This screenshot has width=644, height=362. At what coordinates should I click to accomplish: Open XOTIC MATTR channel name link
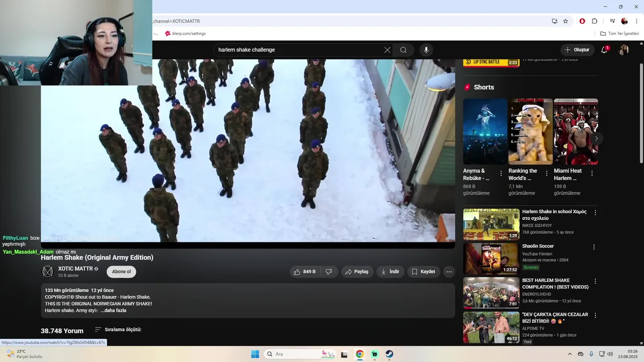(x=75, y=268)
